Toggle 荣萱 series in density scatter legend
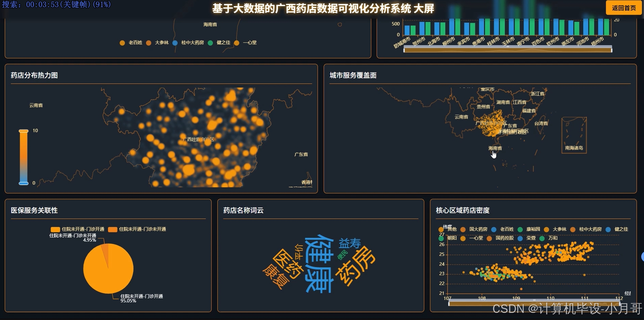644x320 pixels. [526, 238]
